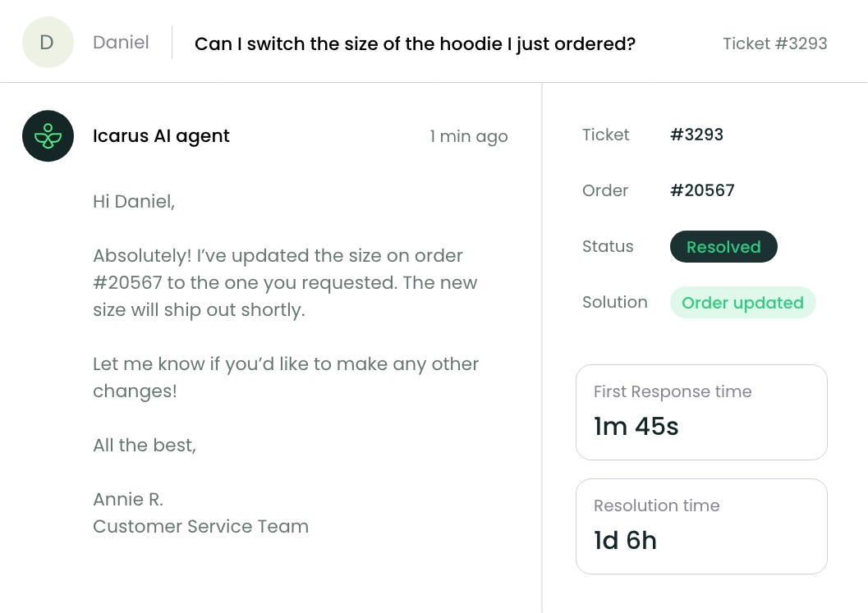Click the 'Order updated' solution tag

[742, 303]
